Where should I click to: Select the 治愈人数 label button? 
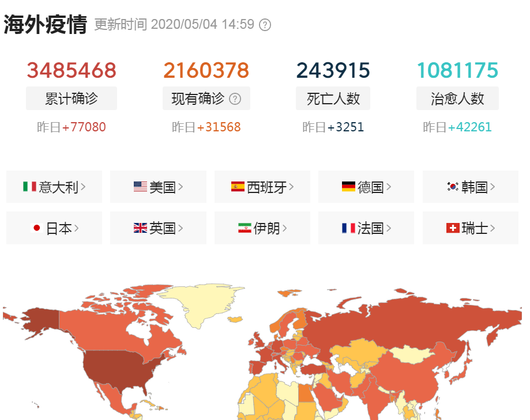457,99
